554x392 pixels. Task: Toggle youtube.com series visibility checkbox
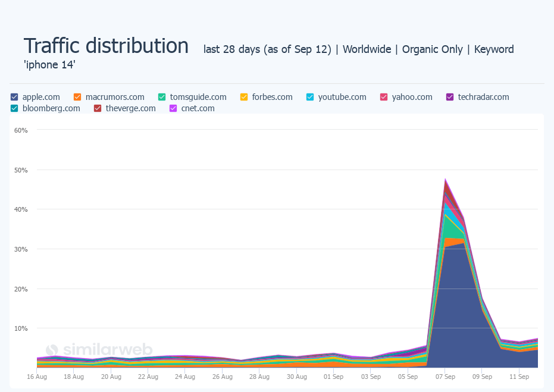point(310,97)
